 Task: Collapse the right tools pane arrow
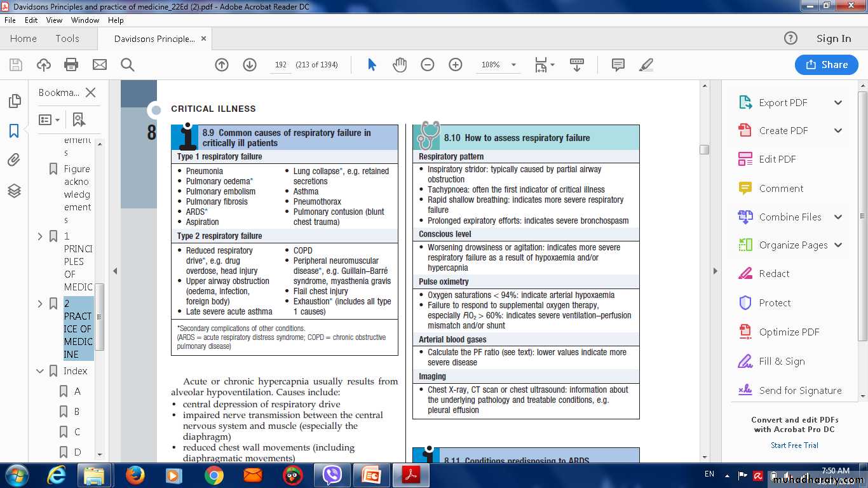point(715,271)
